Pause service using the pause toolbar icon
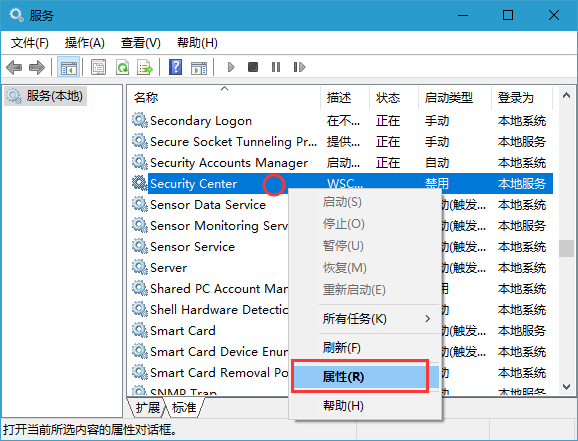Image resolution: width=578 pixels, height=441 pixels. click(276, 67)
